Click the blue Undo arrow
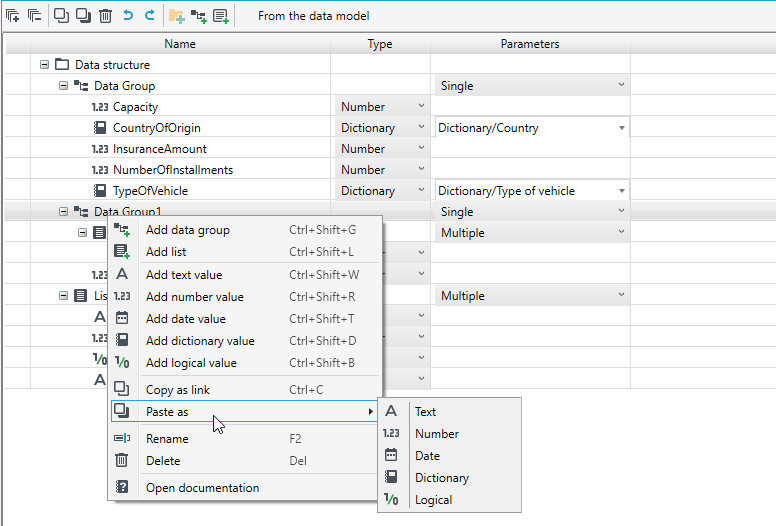Screen dimensions: 776x526 [x=128, y=15]
